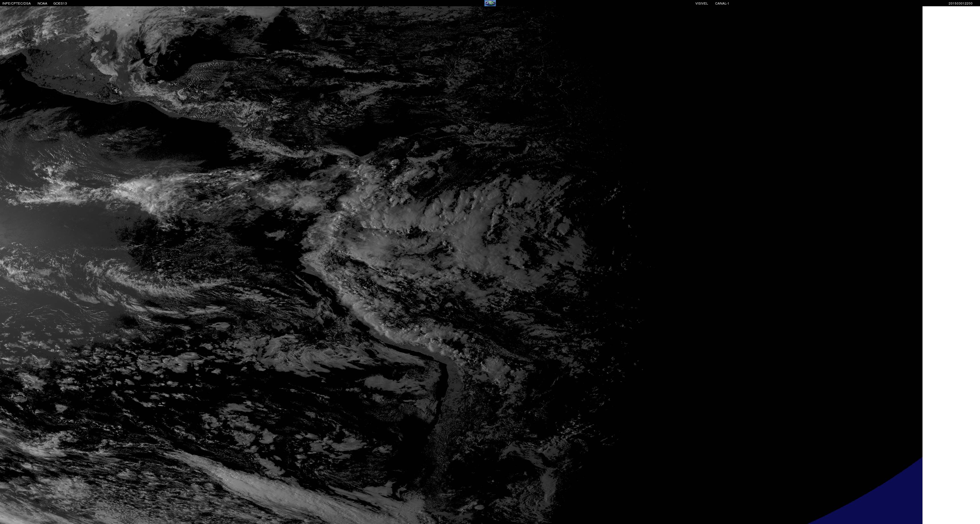Select the GOES13 satellite label
The image size is (980, 524).
click(60, 3)
